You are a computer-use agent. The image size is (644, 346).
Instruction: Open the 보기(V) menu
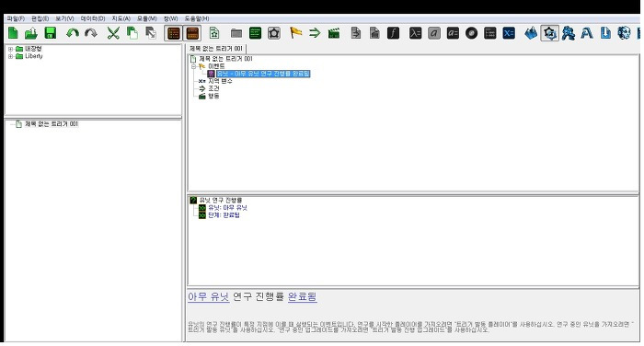[64, 18]
